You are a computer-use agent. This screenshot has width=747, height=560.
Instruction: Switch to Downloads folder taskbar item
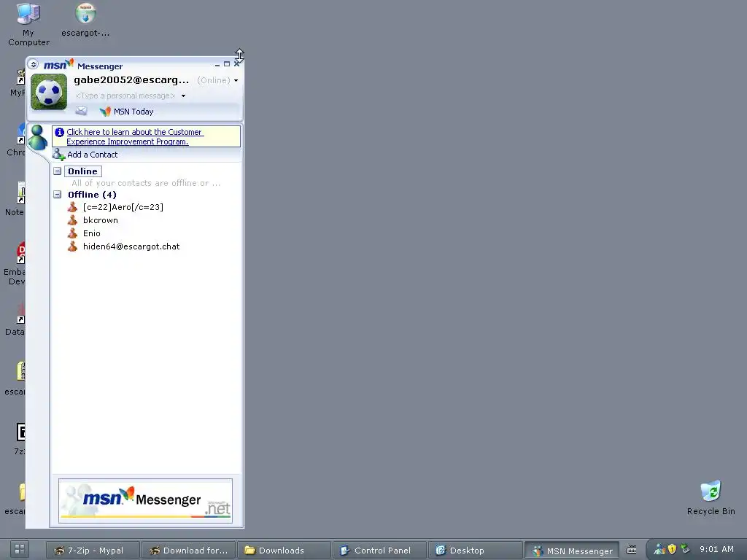point(284,551)
